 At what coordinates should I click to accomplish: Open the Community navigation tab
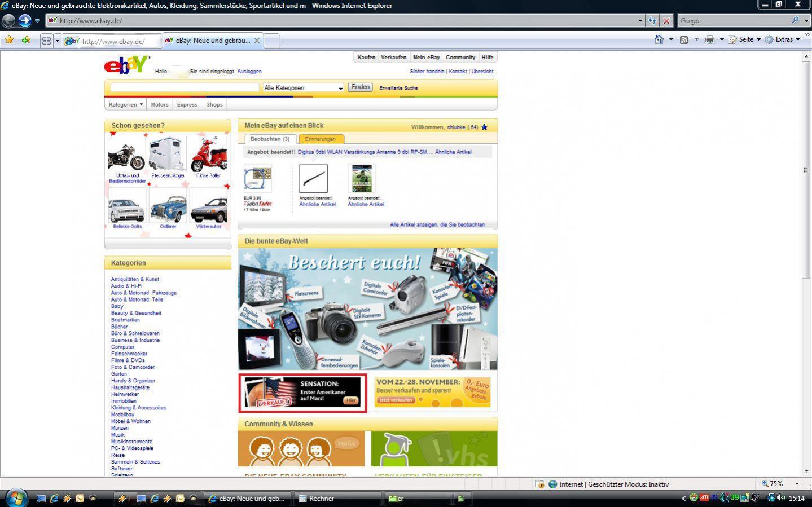point(460,58)
